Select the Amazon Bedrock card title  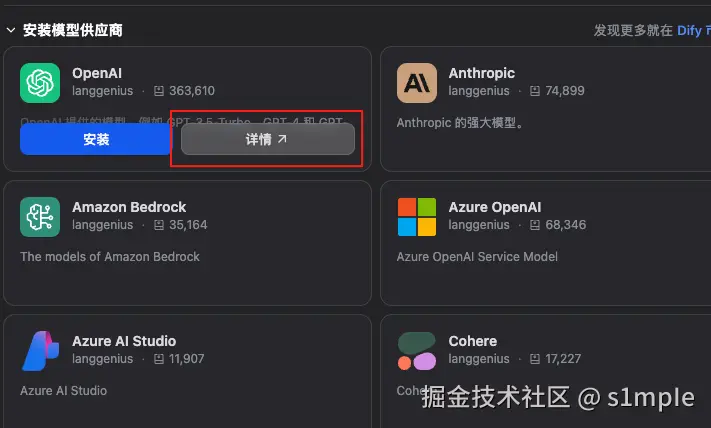click(129, 207)
